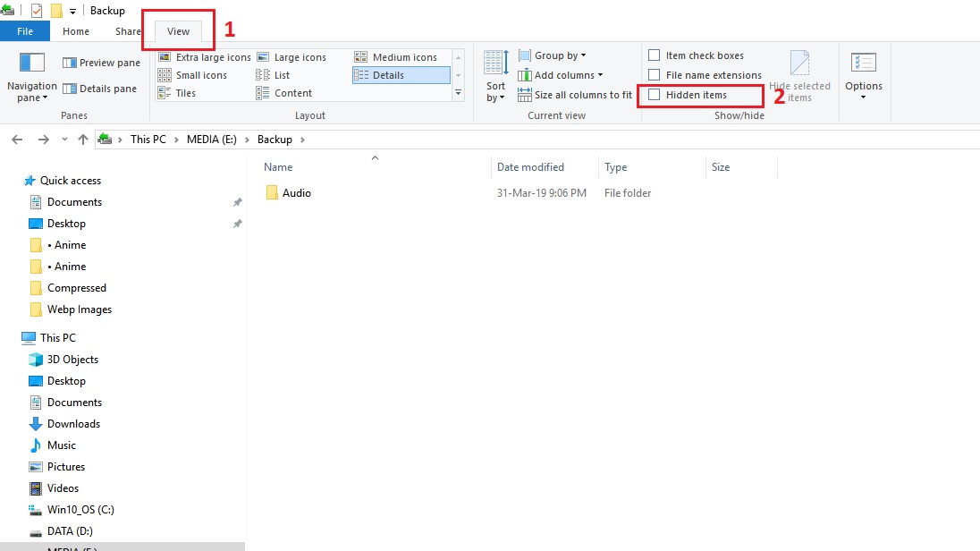Screen dimensions: 980x551
Task: Go up to parent folder
Action: (82, 140)
